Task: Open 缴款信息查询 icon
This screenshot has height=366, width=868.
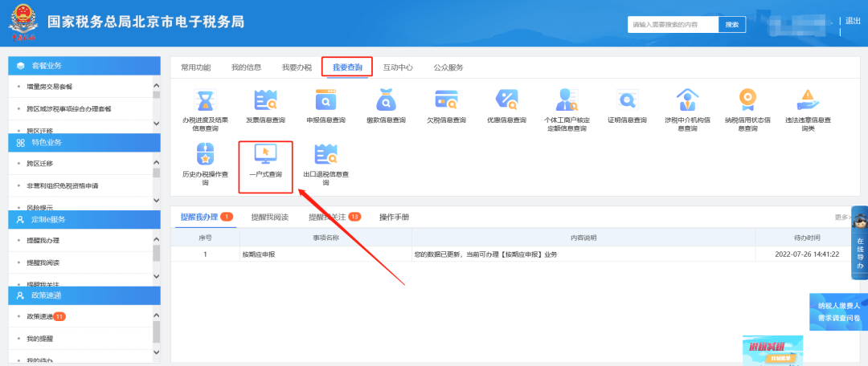Action: click(x=386, y=101)
